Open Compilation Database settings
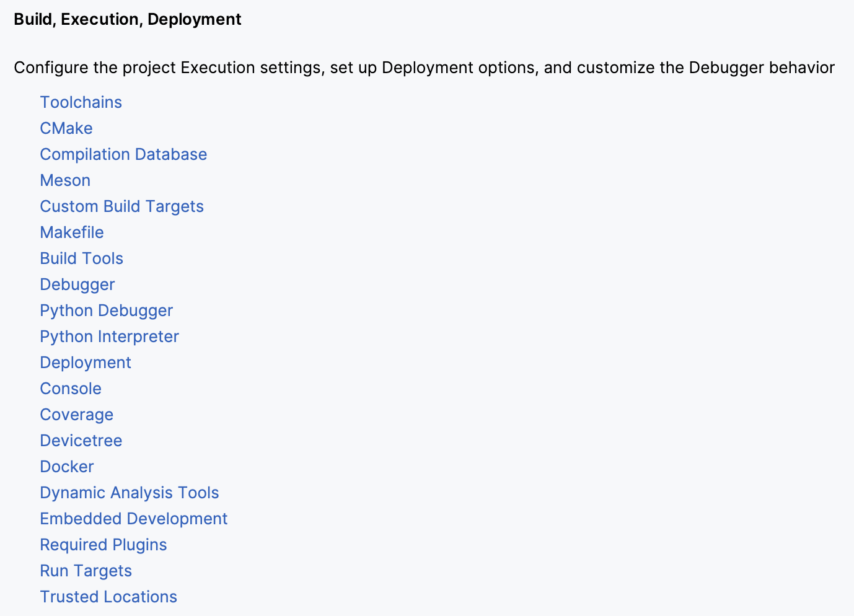The height and width of the screenshot is (616, 854). [x=123, y=154]
